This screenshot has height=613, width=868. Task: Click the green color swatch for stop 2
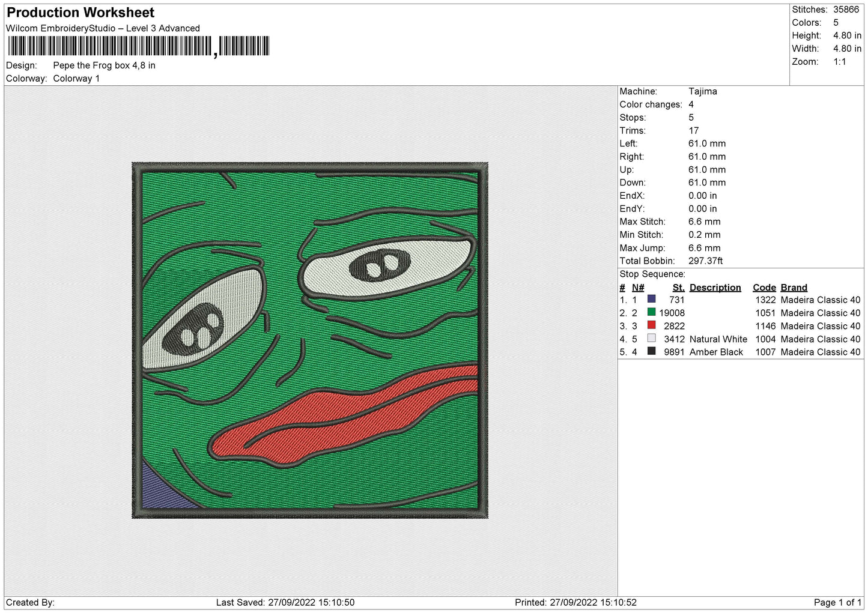(651, 312)
